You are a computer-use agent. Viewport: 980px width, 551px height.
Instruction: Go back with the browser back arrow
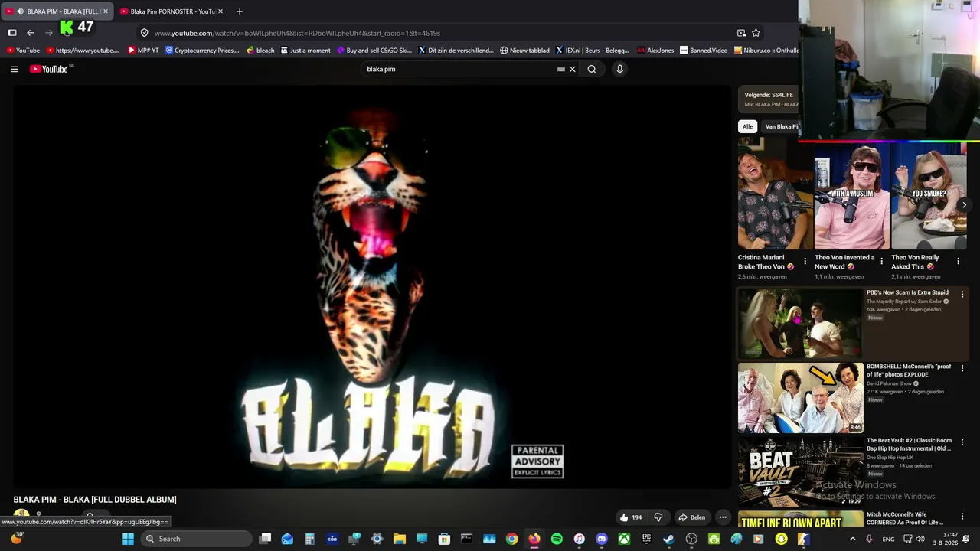coord(31,33)
